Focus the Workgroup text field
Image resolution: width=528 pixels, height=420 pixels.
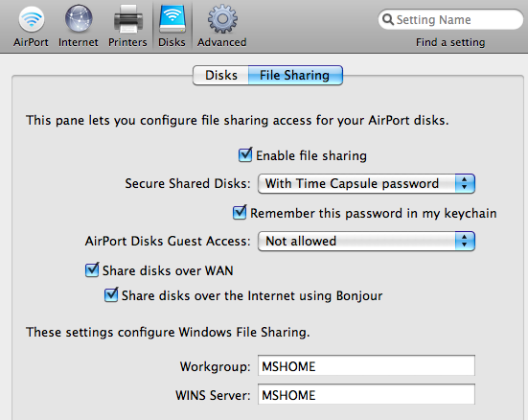(x=366, y=365)
